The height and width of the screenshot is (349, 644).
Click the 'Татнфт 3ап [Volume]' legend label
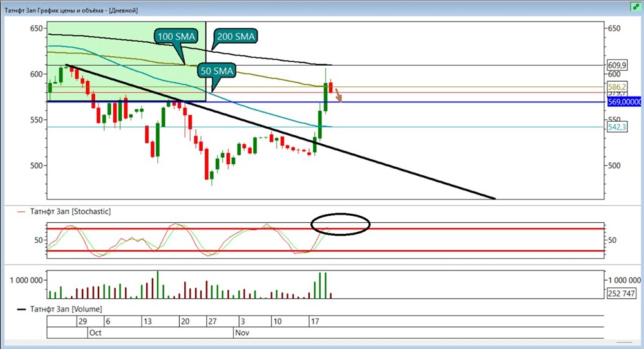coord(66,309)
